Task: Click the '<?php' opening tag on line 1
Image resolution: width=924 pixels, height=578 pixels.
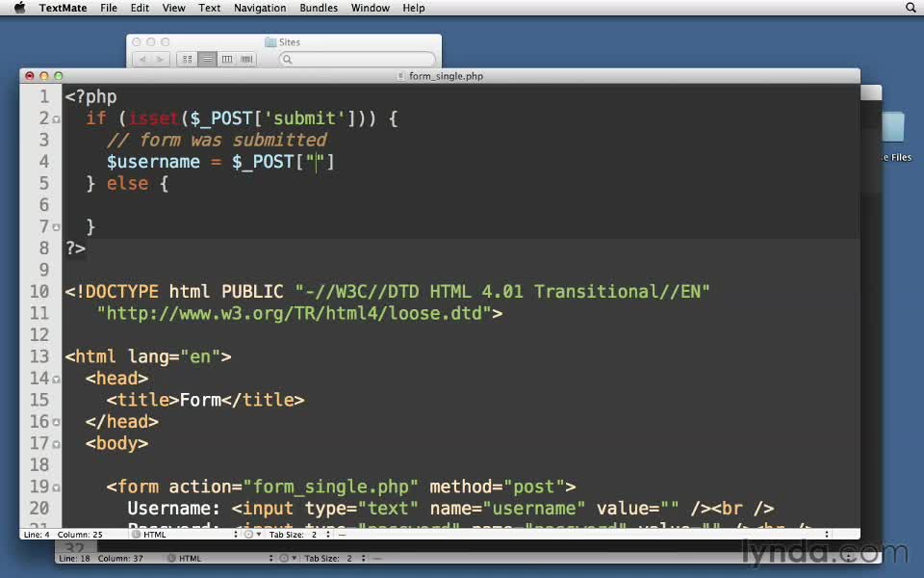Action: (x=90, y=96)
